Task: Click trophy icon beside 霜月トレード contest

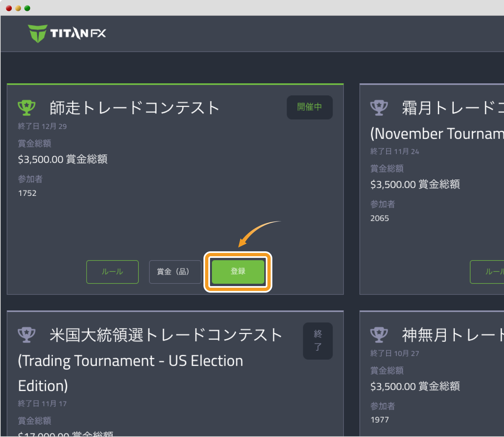Action: pos(379,108)
